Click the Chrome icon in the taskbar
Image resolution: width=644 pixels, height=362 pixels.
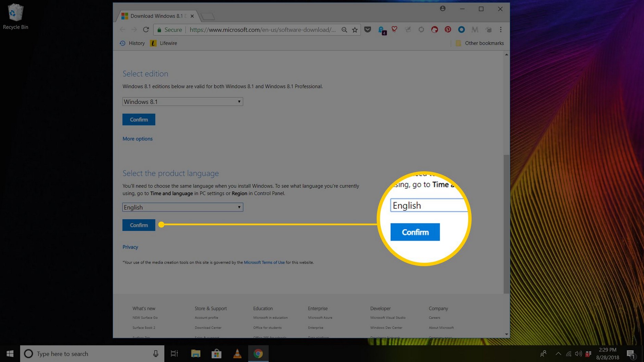pyautogui.click(x=258, y=353)
